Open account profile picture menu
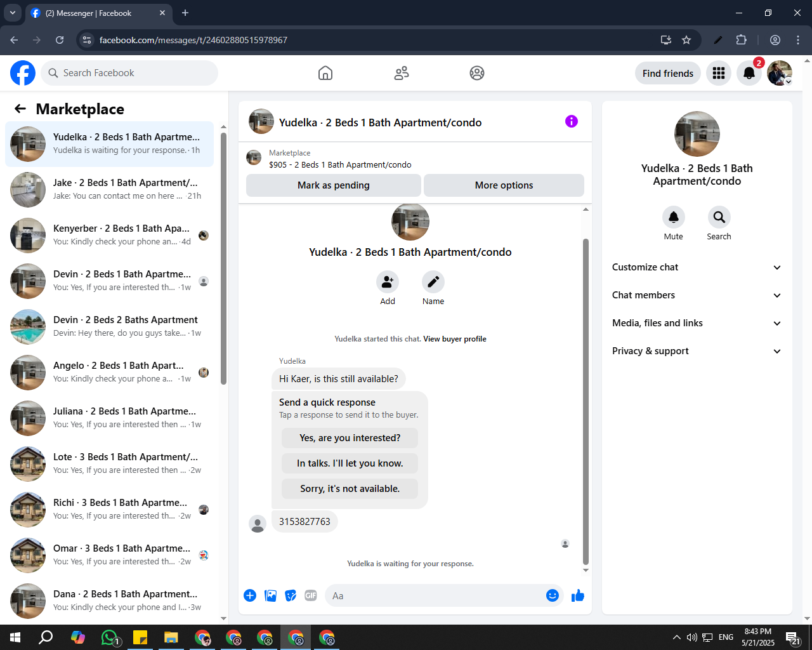 (780, 73)
